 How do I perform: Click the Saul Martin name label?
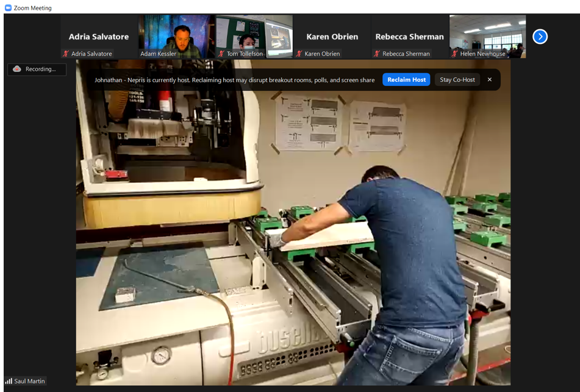click(x=29, y=381)
